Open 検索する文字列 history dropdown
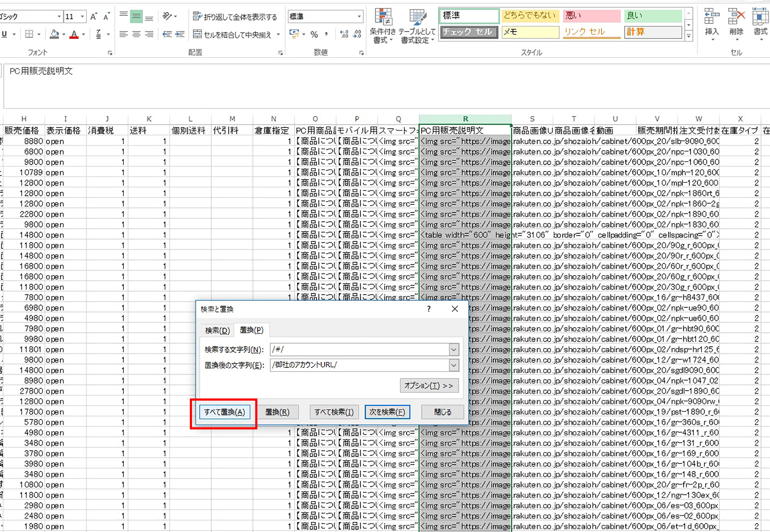The height and width of the screenshot is (532, 770). pos(453,349)
